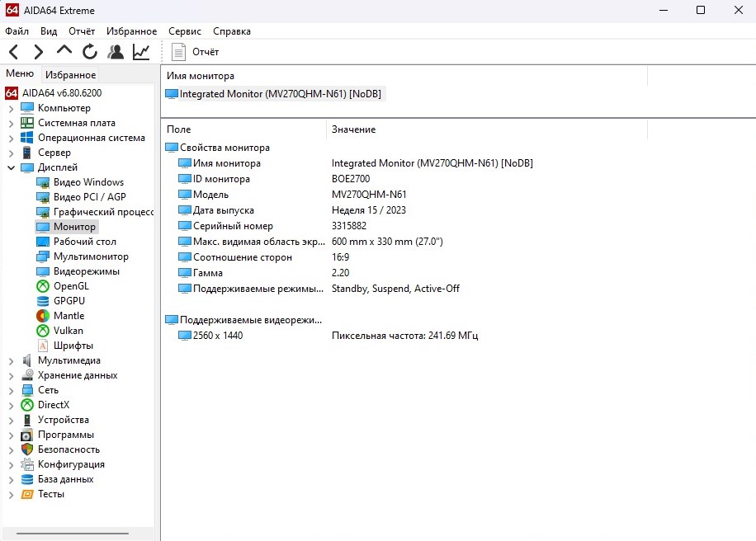Open the Сервис menu
756x541 pixels.
[185, 31]
